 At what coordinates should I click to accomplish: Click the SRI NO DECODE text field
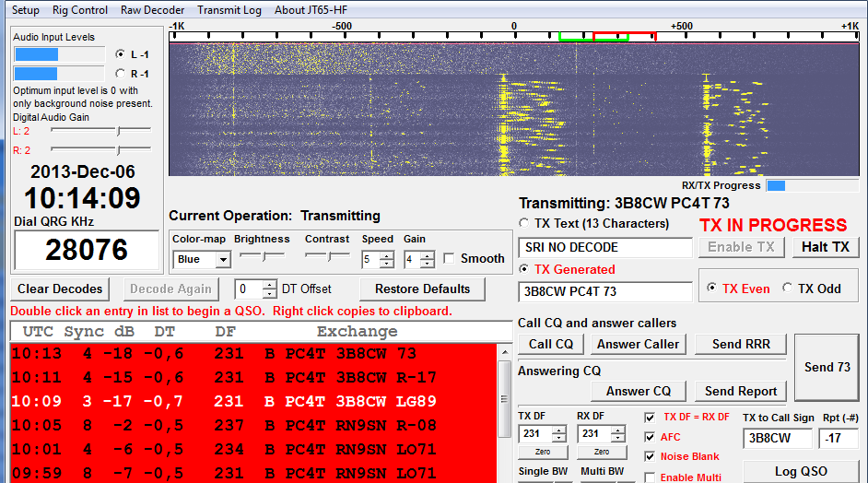[605, 248]
